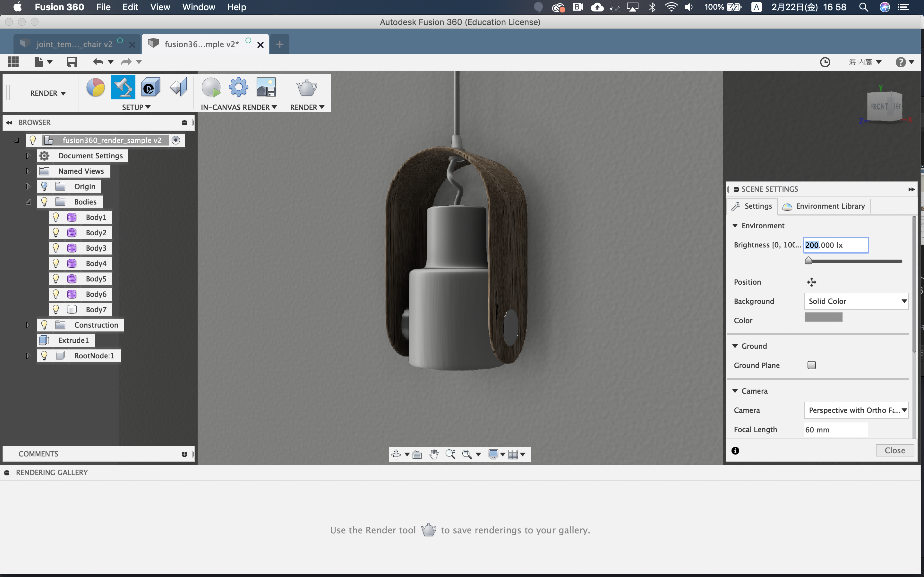Click the gray background Color swatch
Screen dimensions: 924x577
(x=823, y=317)
